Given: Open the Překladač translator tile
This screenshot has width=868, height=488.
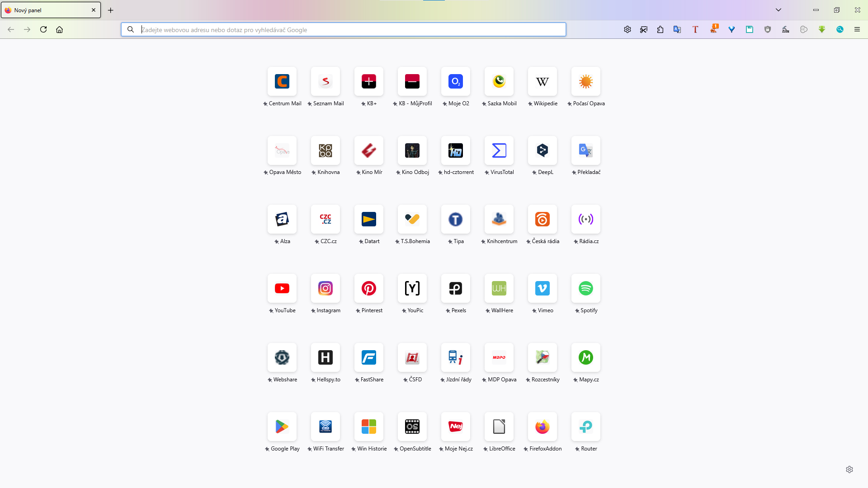Looking at the screenshot, I should point(586,150).
